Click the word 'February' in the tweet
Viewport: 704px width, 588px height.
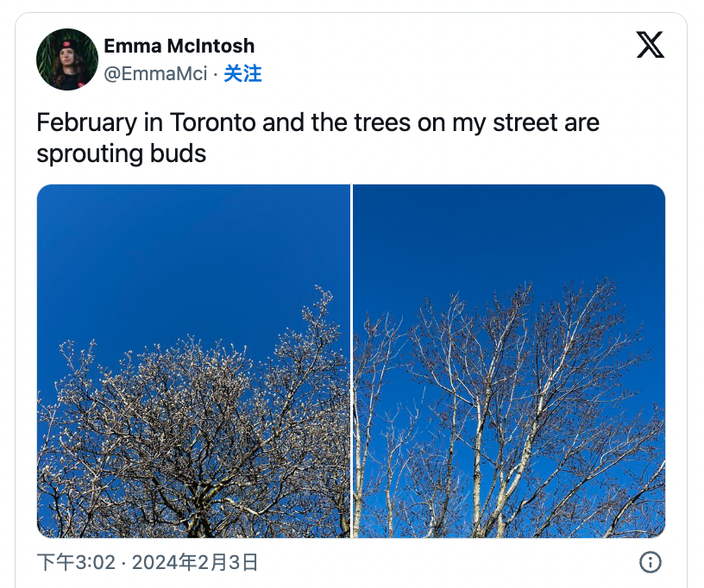pyautogui.click(x=86, y=122)
